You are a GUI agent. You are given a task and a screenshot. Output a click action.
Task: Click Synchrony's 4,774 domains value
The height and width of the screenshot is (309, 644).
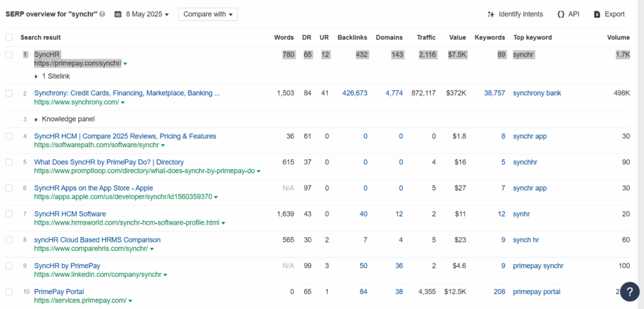(x=394, y=93)
